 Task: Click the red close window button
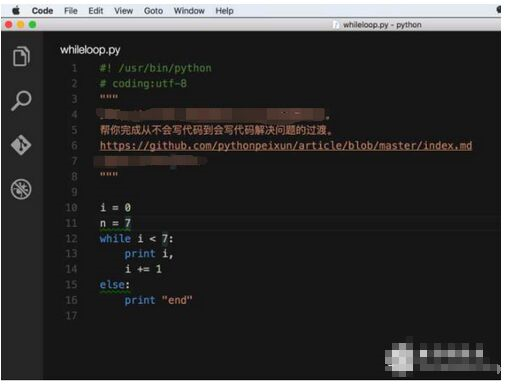coord(9,25)
